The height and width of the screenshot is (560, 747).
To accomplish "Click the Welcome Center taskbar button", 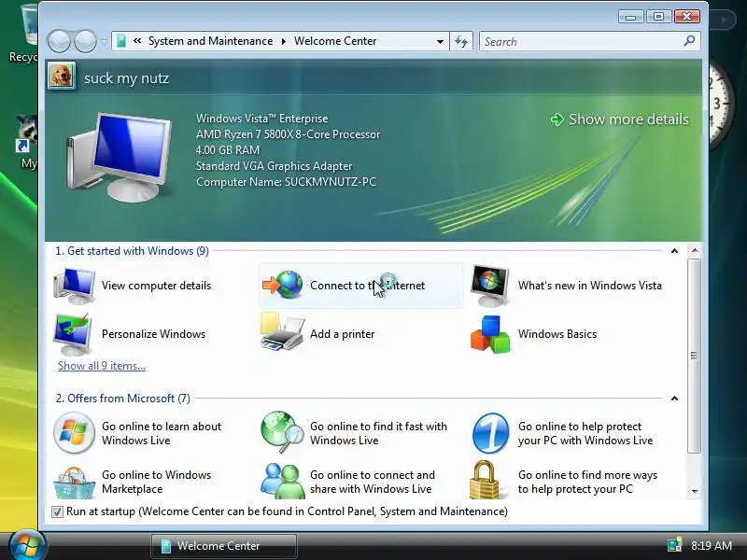I will coord(224,546).
